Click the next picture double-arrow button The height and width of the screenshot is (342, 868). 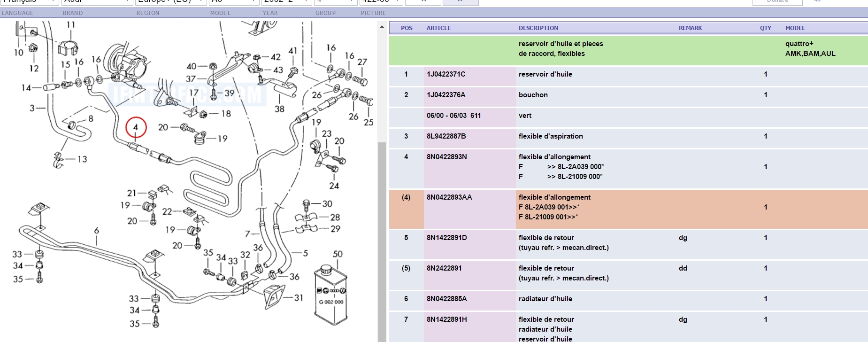[x=460, y=1]
